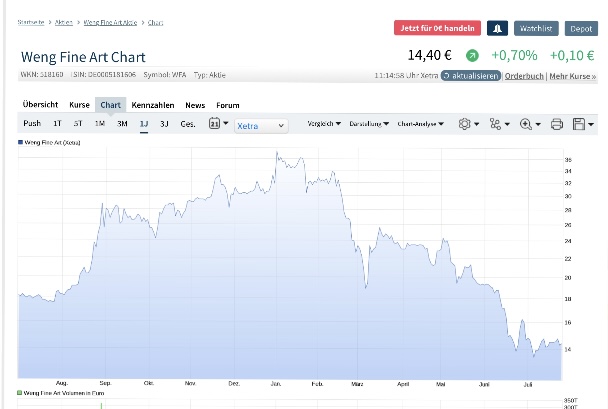This screenshot has height=409, width=608.
Task: Click the chart zoom magnifier icon
Action: coord(526,124)
